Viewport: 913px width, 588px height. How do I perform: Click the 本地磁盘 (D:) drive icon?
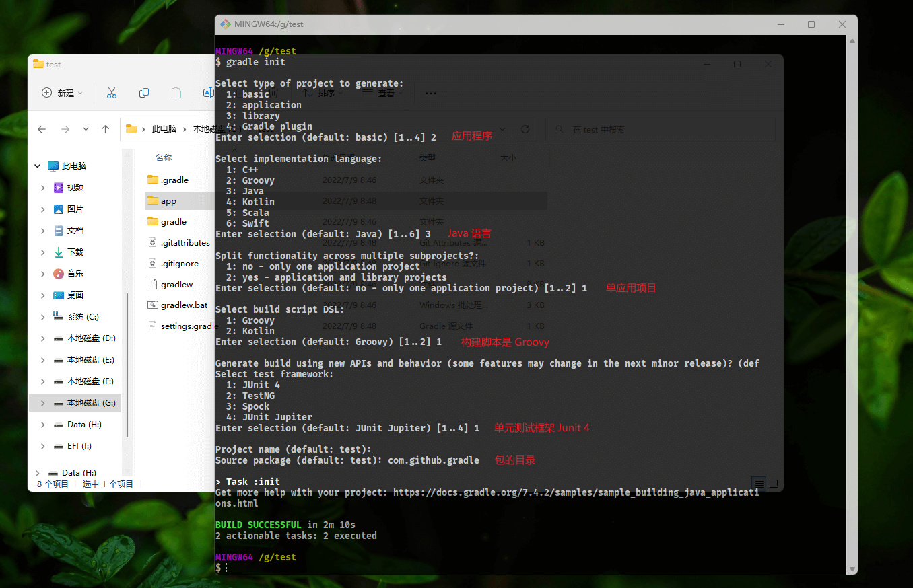pos(59,338)
